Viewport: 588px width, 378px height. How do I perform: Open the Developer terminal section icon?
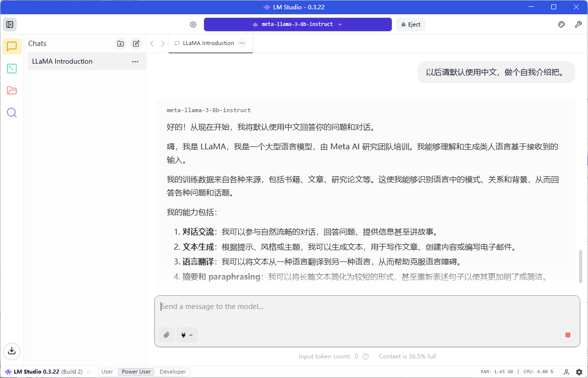coord(12,69)
